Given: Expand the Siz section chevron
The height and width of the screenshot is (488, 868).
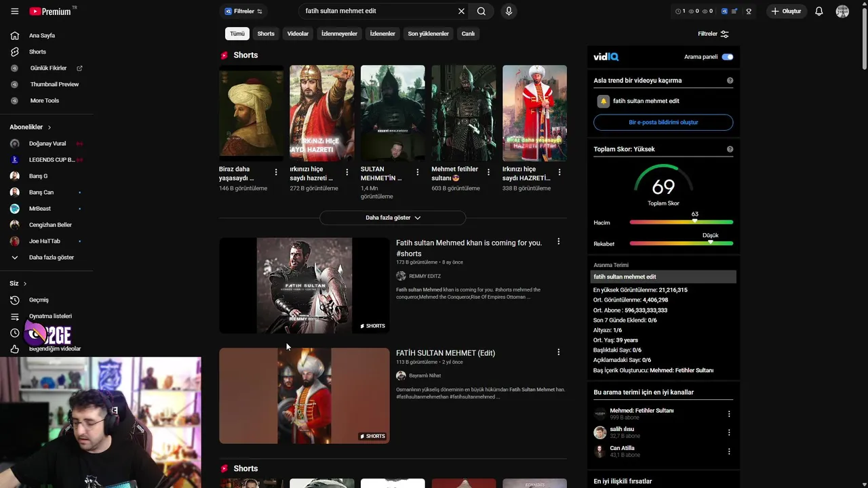Looking at the screenshot, I should pos(24,283).
